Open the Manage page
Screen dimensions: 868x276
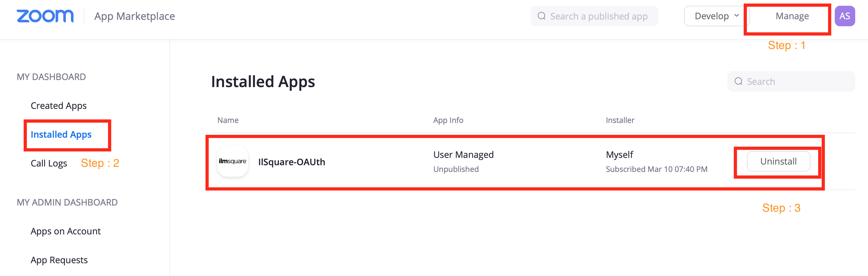coord(792,16)
